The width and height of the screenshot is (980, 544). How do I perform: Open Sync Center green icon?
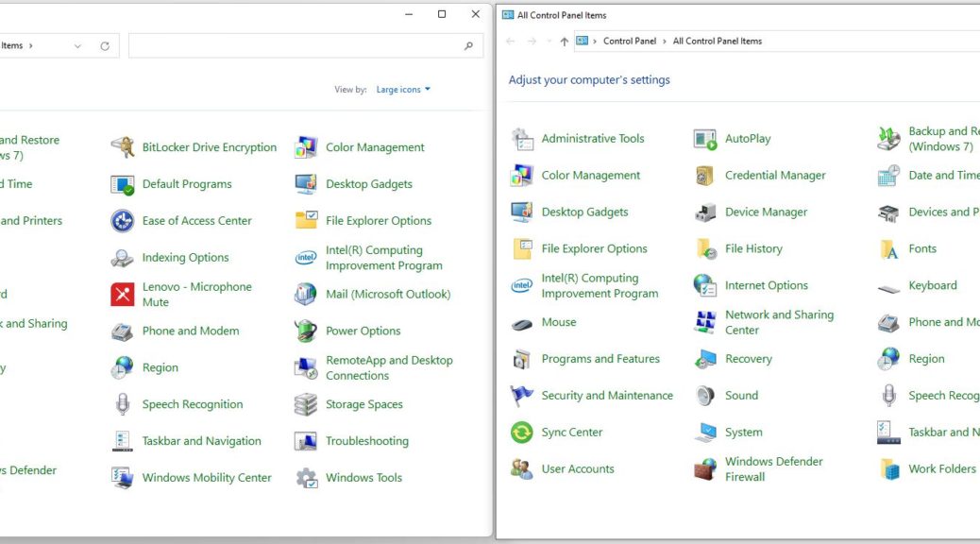pos(522,432)
